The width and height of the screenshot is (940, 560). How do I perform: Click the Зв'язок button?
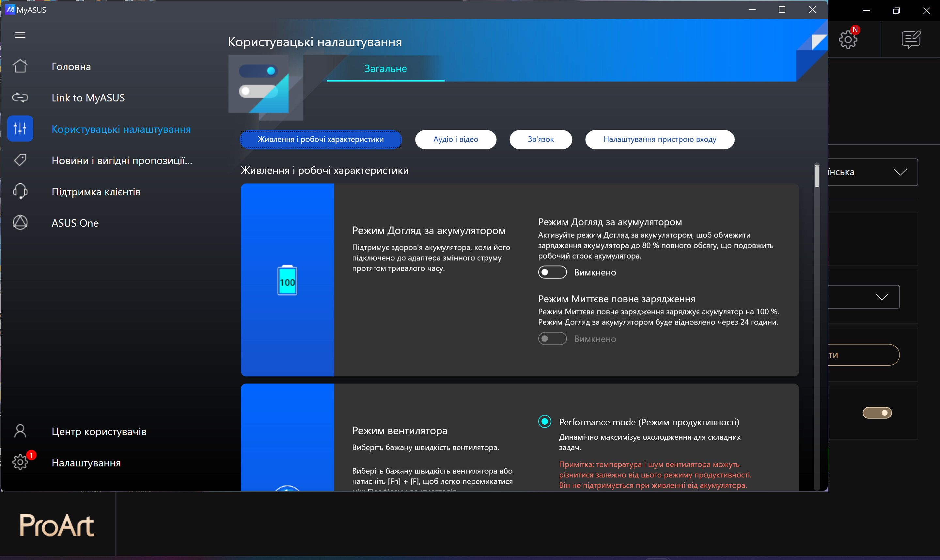coord(540,139)
